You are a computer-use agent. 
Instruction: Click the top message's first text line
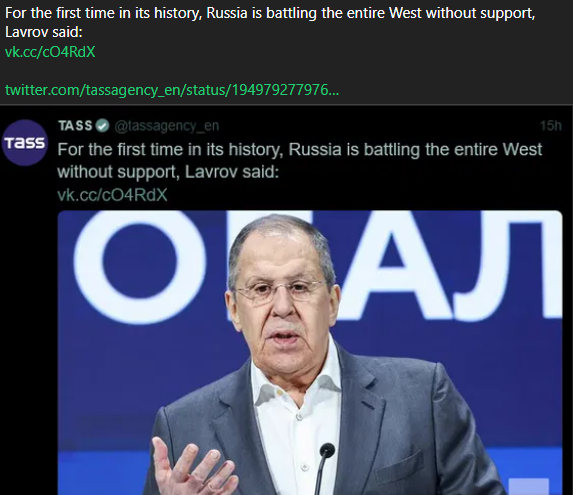(270, 13)
